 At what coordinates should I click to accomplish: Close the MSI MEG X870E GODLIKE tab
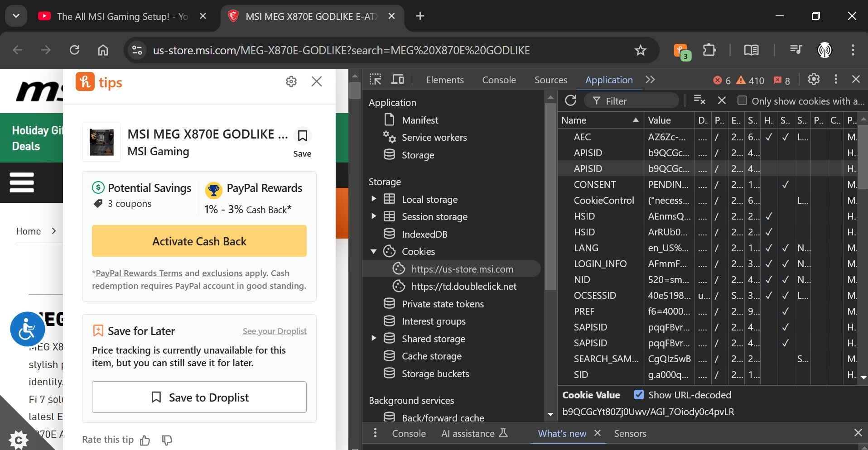(x=392, y=16)
